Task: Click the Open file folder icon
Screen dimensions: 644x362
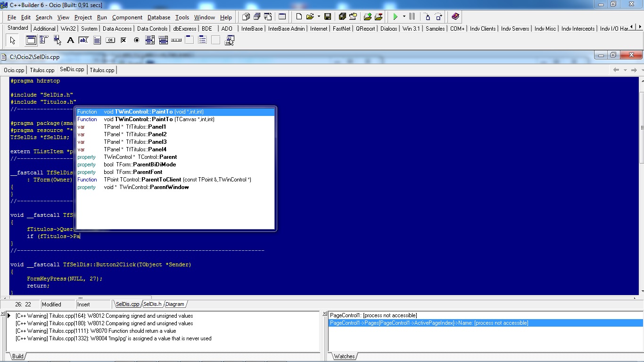Action: (x=310, y=17)
